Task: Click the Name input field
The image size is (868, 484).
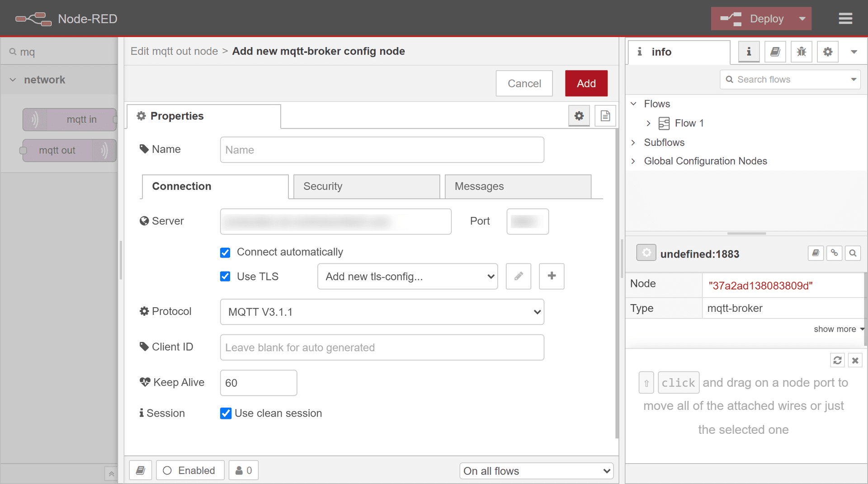Action: [382, 150]
